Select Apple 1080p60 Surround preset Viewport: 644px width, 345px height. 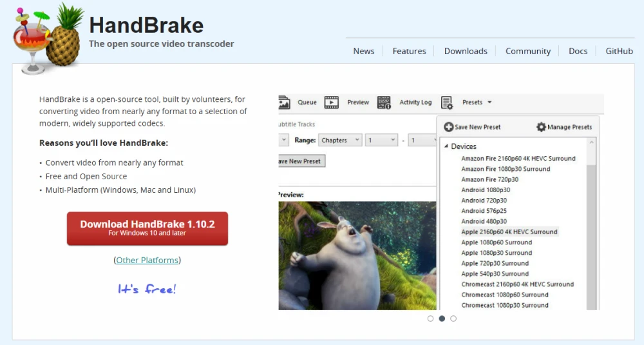pos(497,242)
